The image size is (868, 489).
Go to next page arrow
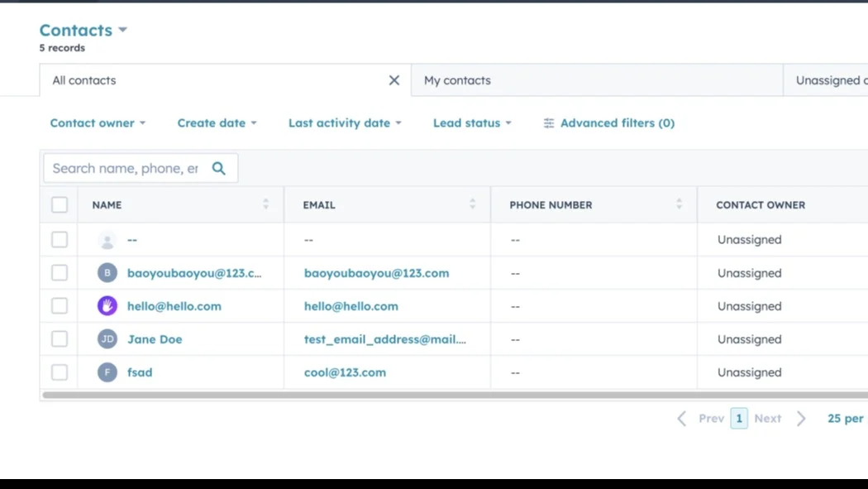click(x=800, y=419)
